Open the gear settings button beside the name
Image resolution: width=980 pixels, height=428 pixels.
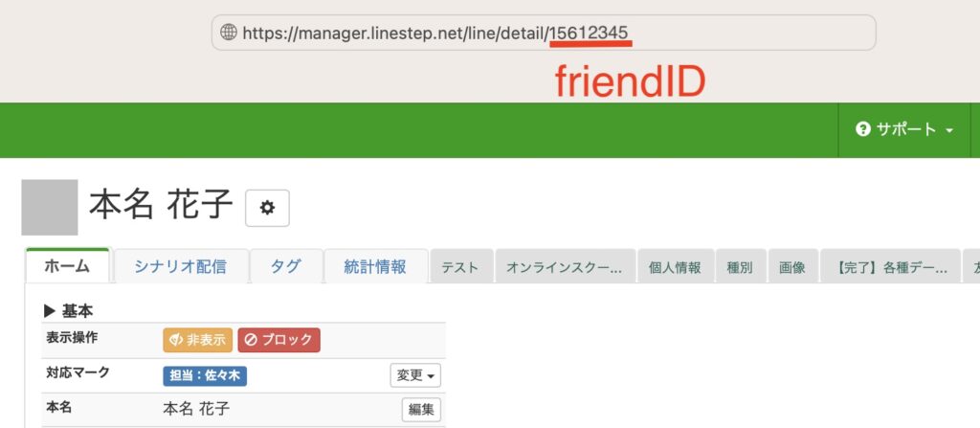[x=267, y=208]
